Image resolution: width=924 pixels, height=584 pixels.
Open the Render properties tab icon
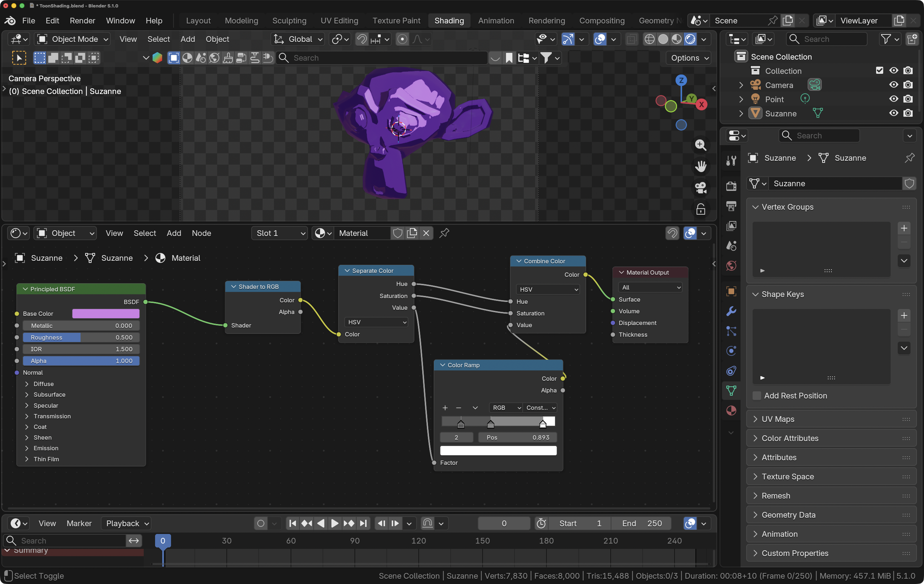tap(731, 186)
